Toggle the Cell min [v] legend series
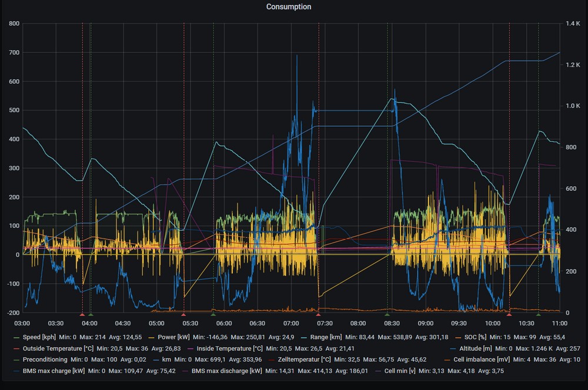588x390 pixels. 402,371
